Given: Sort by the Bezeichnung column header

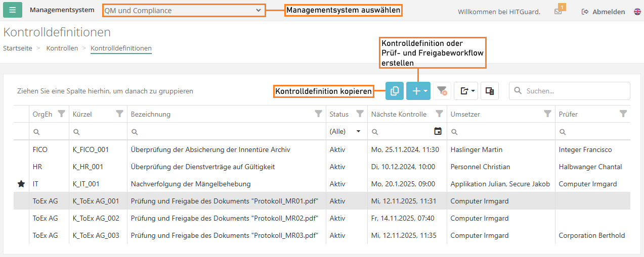Looking at the screenshot, I should [151, 114].
